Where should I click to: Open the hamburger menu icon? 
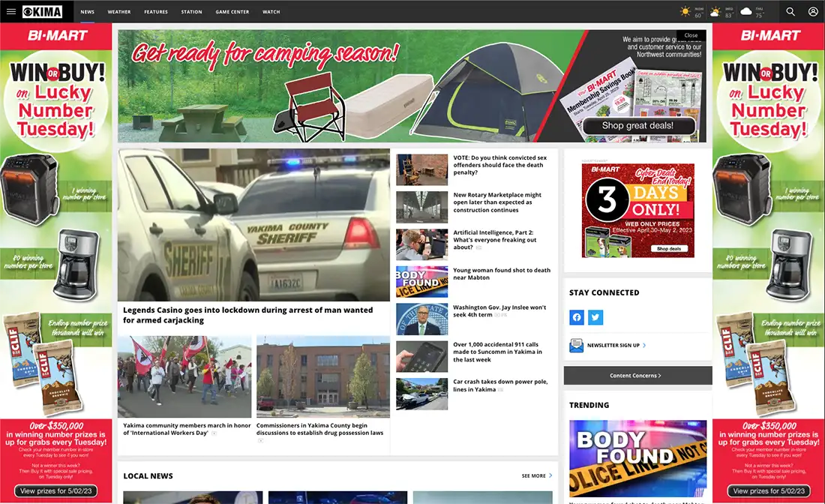click(x=11, y=11)
